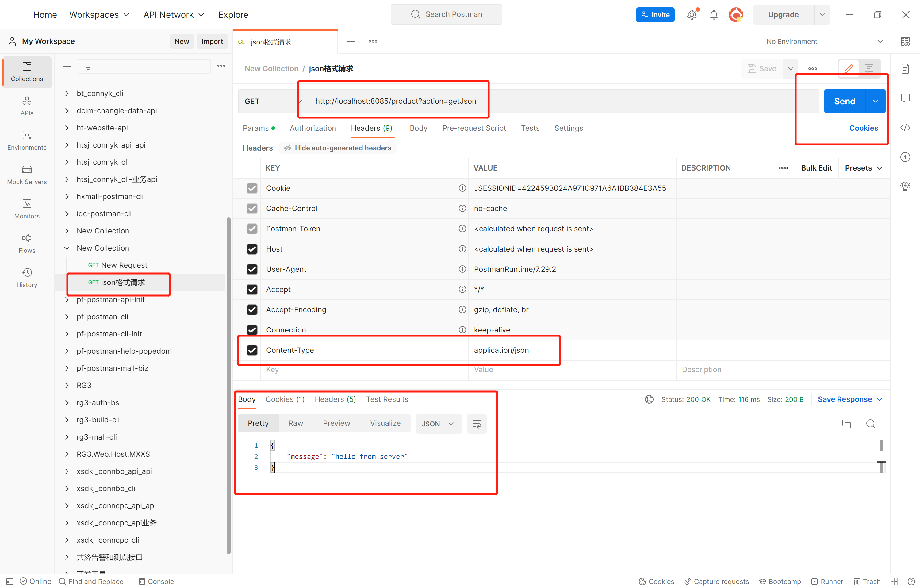
Task: Open the Presets dropdown
Action: click(864, 168)
